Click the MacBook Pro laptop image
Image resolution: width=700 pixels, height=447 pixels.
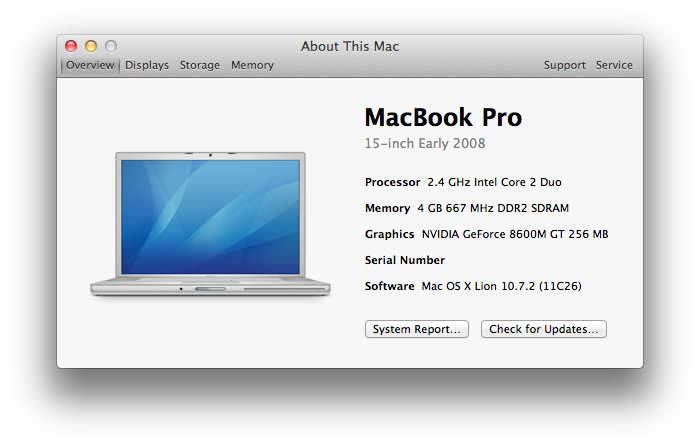(x=210, y=224)
